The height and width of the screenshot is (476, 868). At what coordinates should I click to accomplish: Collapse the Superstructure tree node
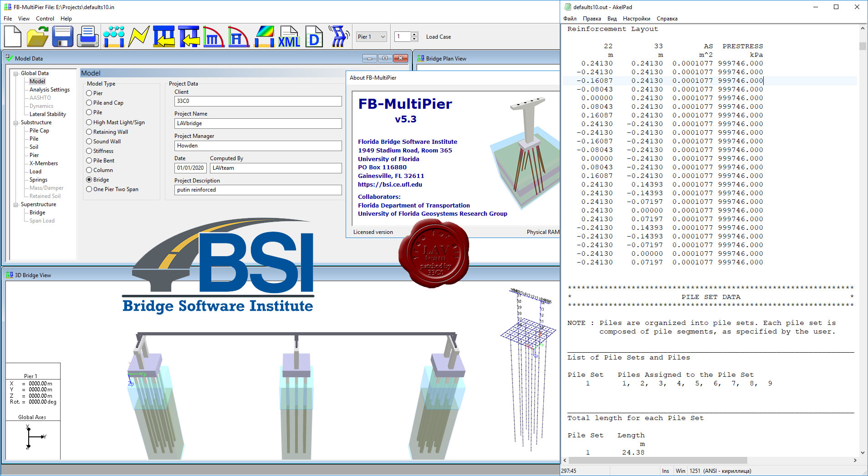pyautogui.click(x=16, y=204)
